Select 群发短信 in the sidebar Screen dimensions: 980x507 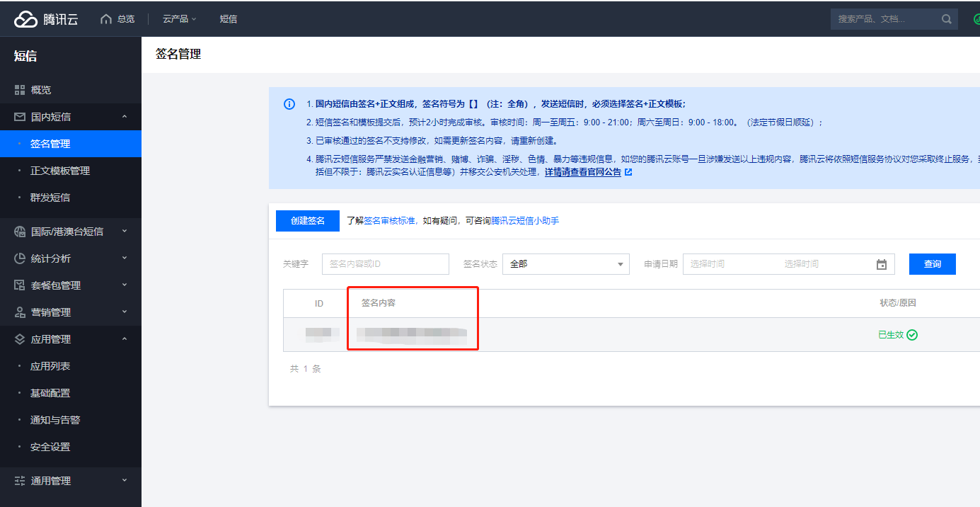(x=50, y=198)
